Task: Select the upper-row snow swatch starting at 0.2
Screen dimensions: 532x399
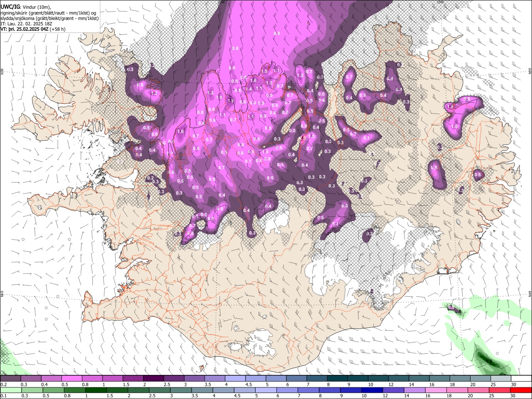Action: [x=10, y=379]
